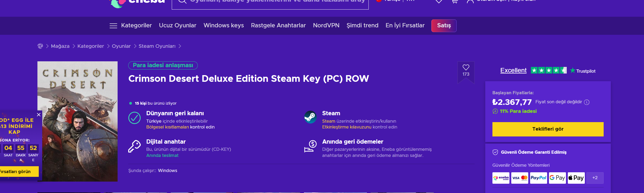The width and height of the screenshot is (644, 193).
Task: Open the Crimson Desert cover image
Action: (78, 121)
